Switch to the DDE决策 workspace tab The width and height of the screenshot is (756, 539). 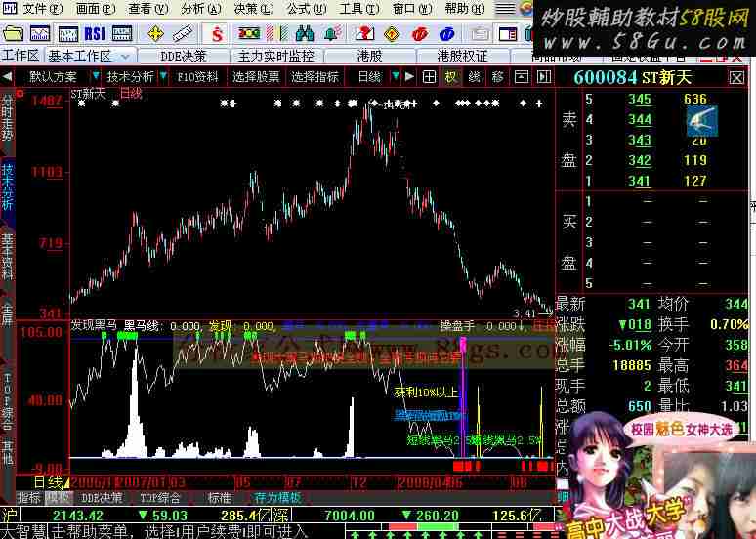pos(184,57)
